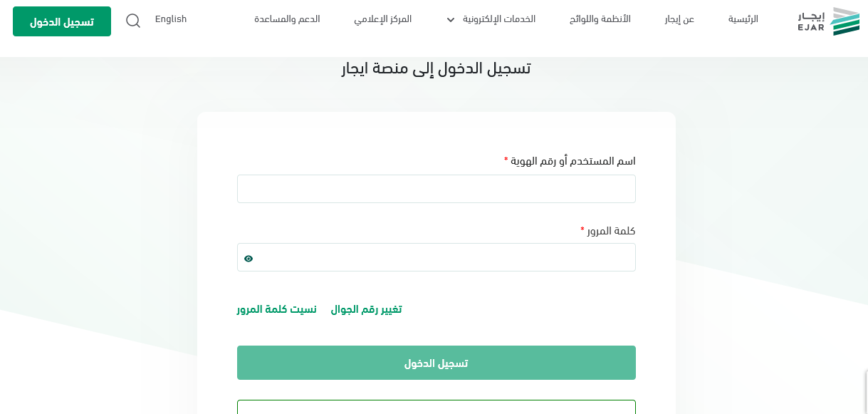This screenshot has height=414, width=868.
Task: Click the Ejar logo in the header
Action: [828, 21]
